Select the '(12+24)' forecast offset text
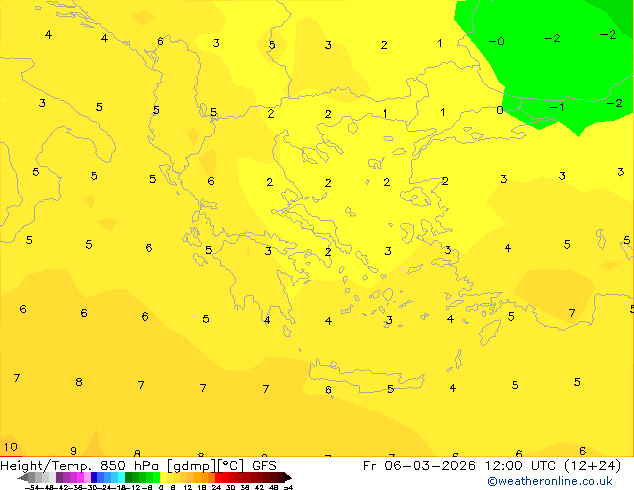The image size is (634, 490). click(x=592, y=466)
